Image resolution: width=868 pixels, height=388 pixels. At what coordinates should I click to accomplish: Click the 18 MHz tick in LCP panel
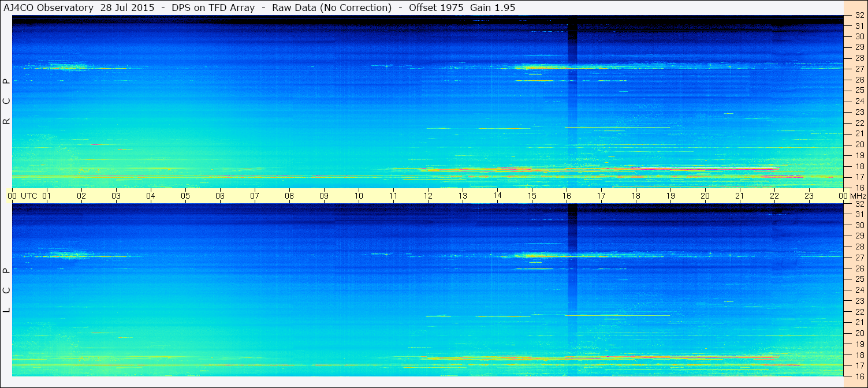[x=859, y=355]
